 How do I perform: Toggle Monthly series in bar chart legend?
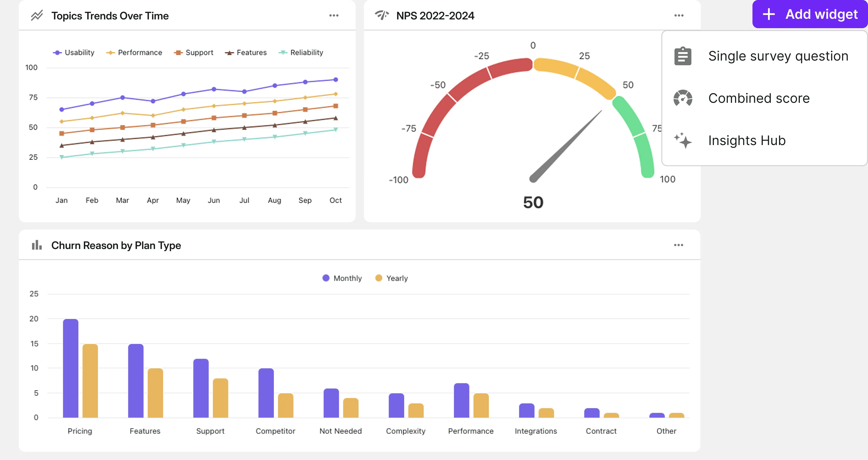tap(342, 278)
